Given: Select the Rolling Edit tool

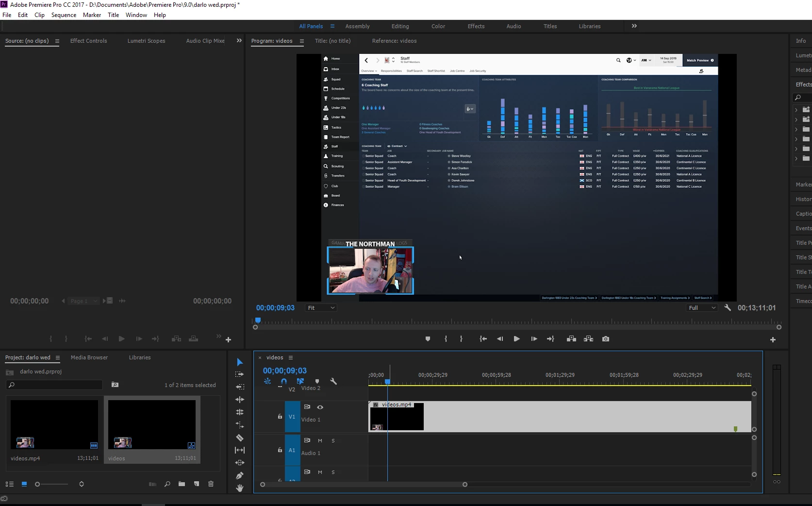Looking at the screenshot, I should (x=240, y=412).
